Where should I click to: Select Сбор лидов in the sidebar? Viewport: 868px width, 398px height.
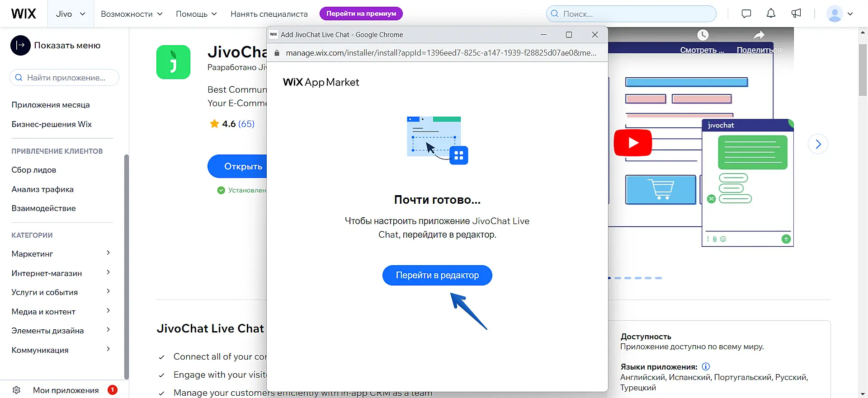point(34,170)
